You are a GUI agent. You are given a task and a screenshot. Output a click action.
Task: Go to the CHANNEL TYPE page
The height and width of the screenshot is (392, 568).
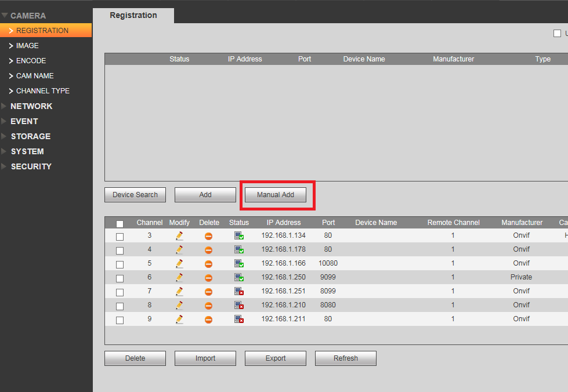click(43, 91)
